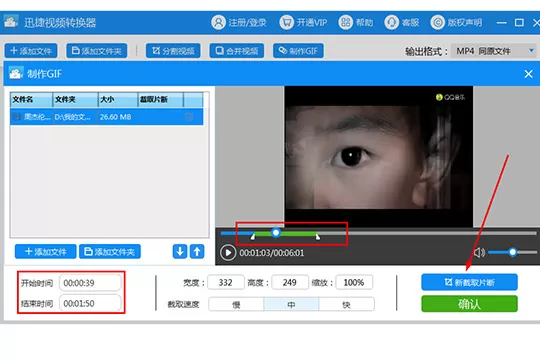
Task: Click the playhead on the video timeline
Action: 276,233
